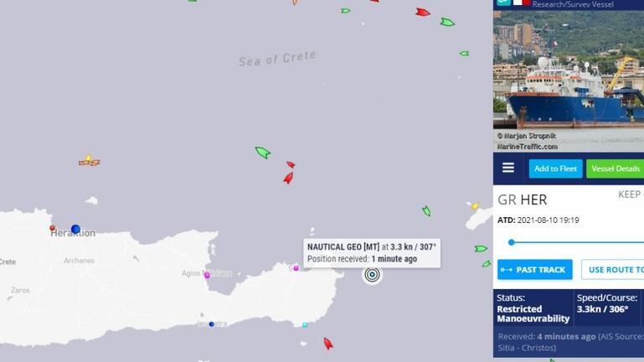Screen dimensions: 644x362
Task: Click the small red marker near Heraklion
Action: (52, 228)
